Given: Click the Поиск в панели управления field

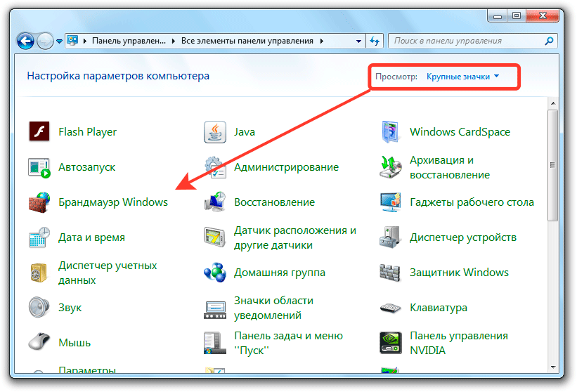Looking at the screenshot, I should pos(473,41).
